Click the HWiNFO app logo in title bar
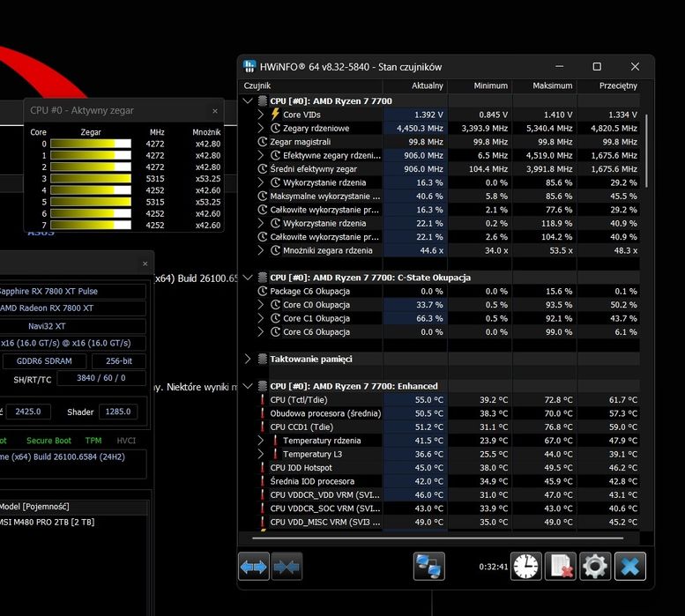The image size is (685, 616). [249, 66]
